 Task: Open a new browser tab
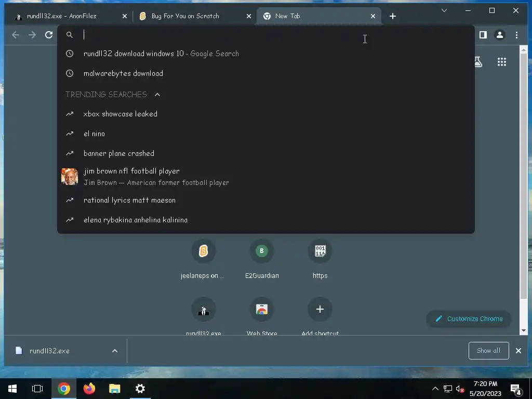(x=393, y=16)
